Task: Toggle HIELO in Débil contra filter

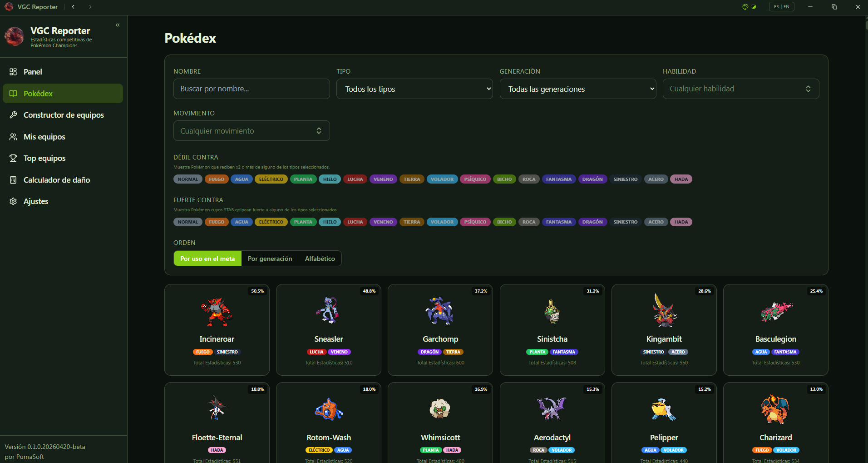Action: 330,179
